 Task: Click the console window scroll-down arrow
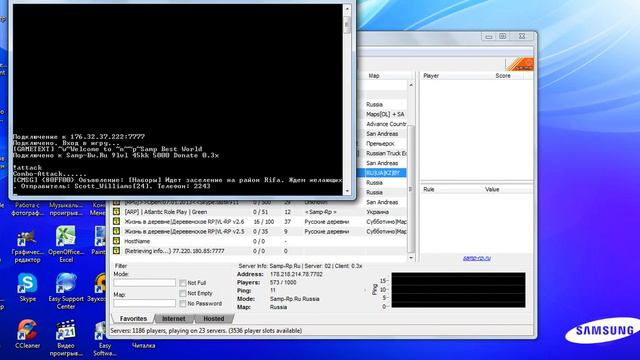tap(347, 191)
